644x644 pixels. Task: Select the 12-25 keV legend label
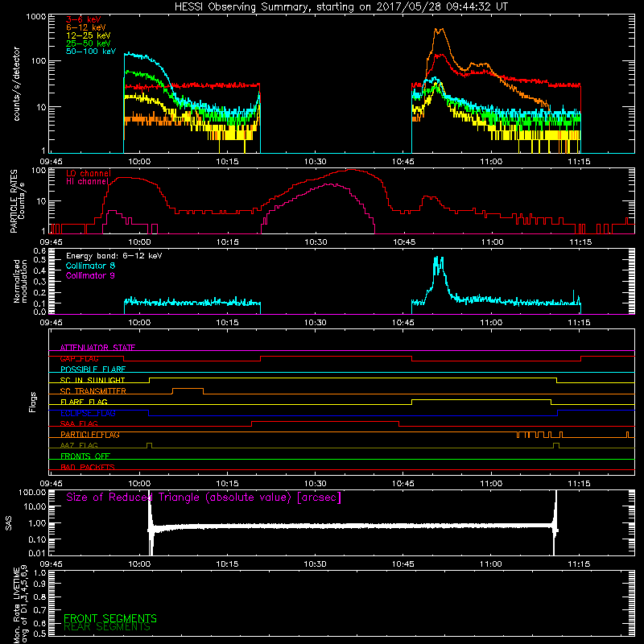[x=89, y=35]
